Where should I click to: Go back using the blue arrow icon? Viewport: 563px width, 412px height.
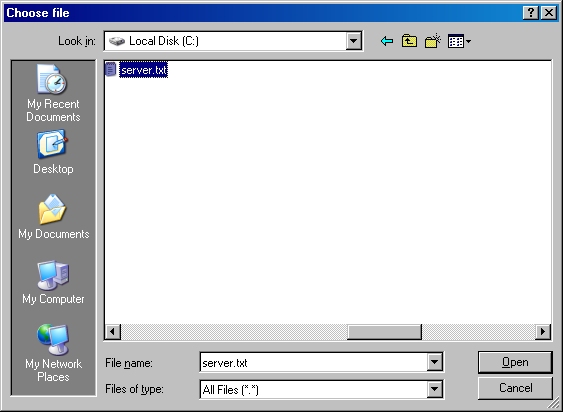(387, 41)
